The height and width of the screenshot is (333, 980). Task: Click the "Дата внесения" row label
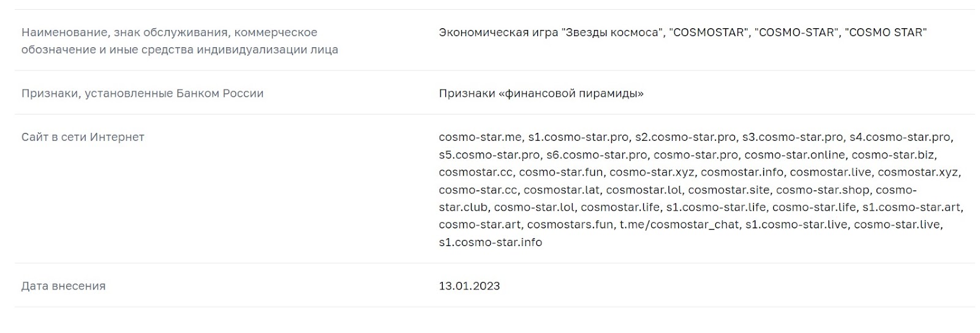click(63, 286)
